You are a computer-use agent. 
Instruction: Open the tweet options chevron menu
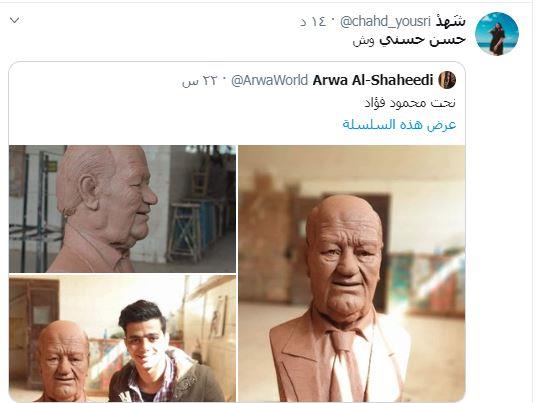click(x=15, y=20)
